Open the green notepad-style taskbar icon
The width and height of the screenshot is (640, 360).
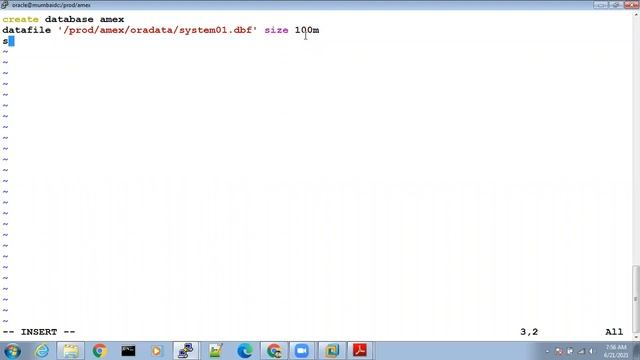[x=215, y=351]
